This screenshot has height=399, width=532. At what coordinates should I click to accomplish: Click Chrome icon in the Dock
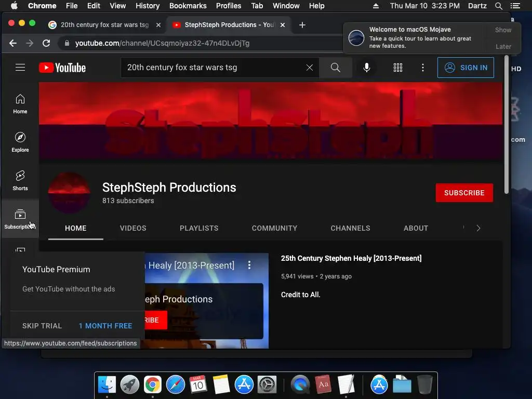tap(152, 385)
